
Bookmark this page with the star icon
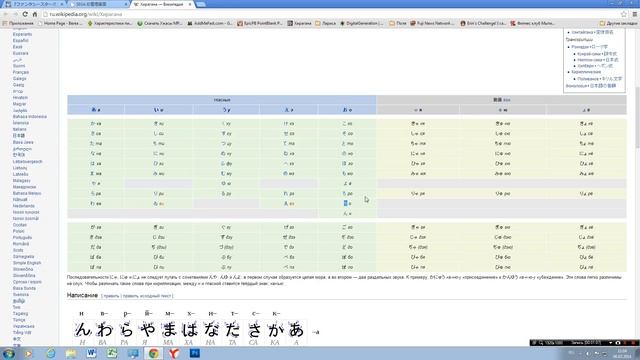tap(623, 14)
